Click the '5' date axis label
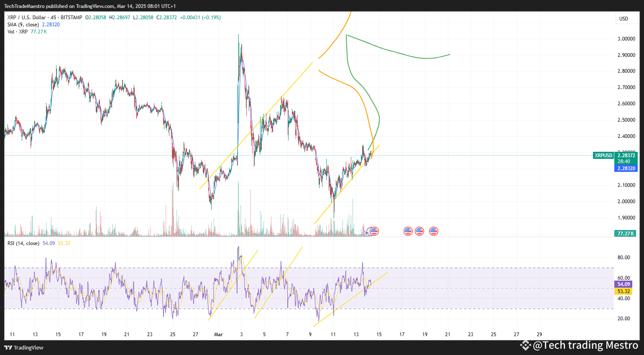The width and height of the screenshot is (644, 355). pyautogui.click(x=264, y=335)
